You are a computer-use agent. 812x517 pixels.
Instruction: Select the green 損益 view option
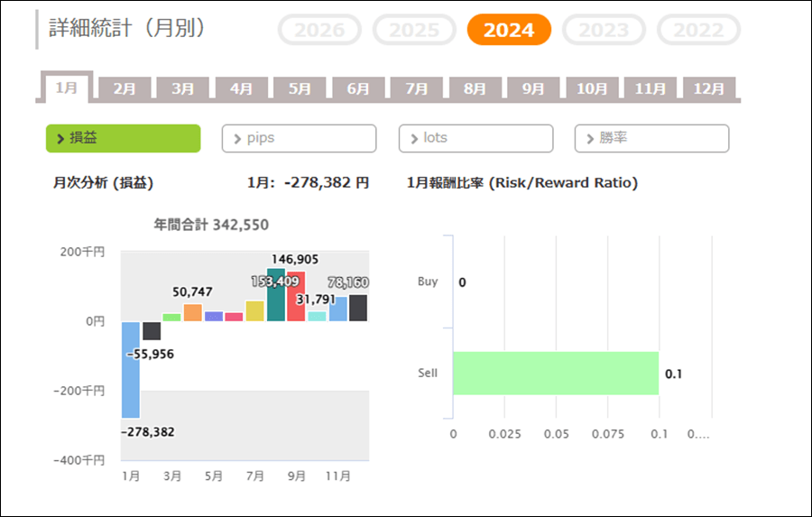(124, 138)
